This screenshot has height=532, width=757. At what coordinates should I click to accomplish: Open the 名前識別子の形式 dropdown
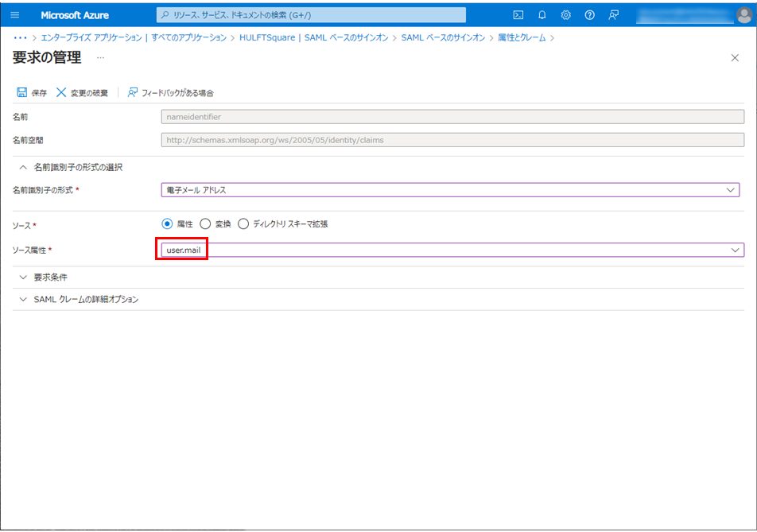pos(450,190)
